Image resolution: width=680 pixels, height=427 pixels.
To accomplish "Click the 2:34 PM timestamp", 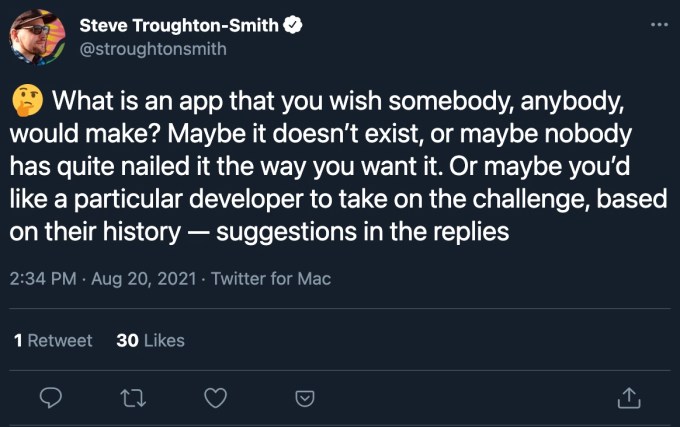I will (42, 279).
